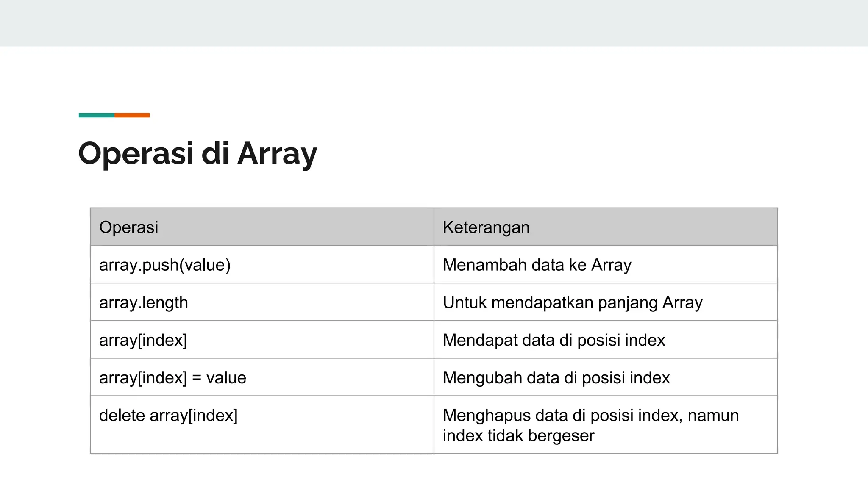Viewport: 868px width, 488px height.
Task: Click 'Untuk mendapatkan panjang Array' cell
Action: click(606, 302)
